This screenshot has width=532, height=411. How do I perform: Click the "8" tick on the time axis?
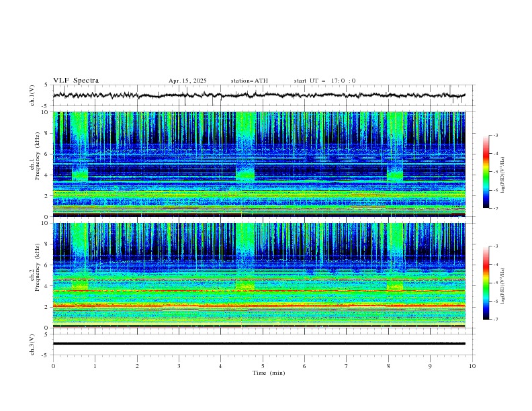(x=388, y=366)
